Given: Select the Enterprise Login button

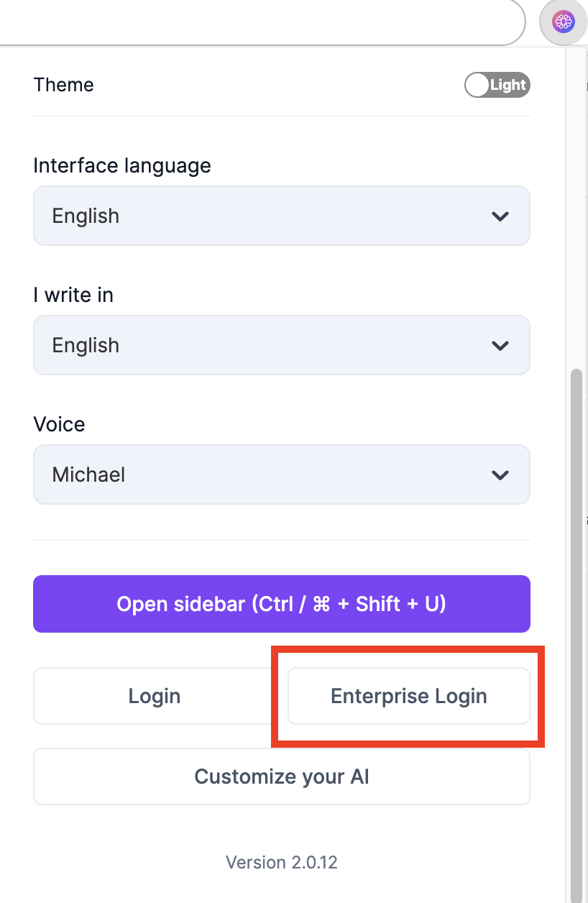Looking at the screenshot, I should [408, 696].
